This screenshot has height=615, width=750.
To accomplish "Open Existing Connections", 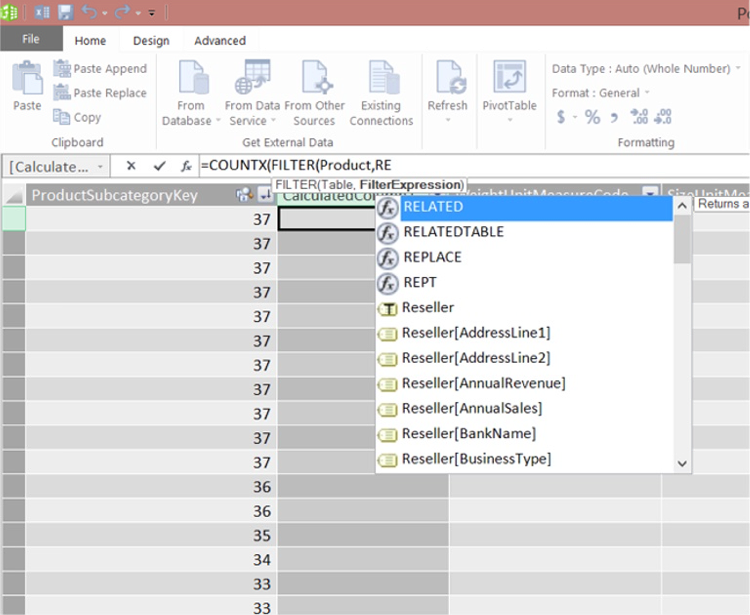I will [x=381, y=90].
